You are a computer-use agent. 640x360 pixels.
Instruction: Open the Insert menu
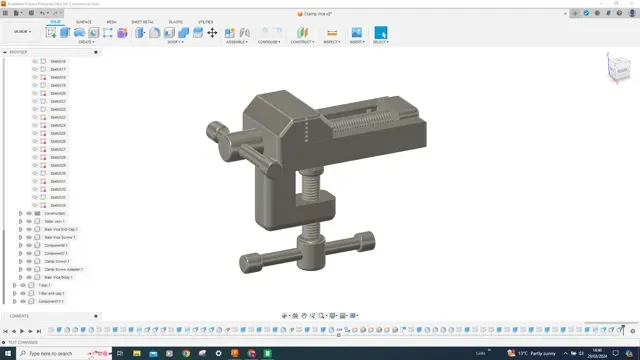pos(357,42)
